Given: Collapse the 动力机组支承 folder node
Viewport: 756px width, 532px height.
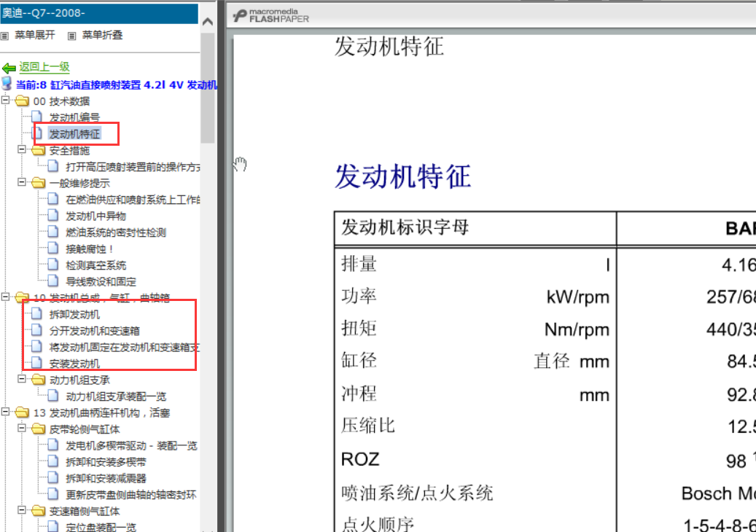Looking at the screenshot, I should pos(22,379).
